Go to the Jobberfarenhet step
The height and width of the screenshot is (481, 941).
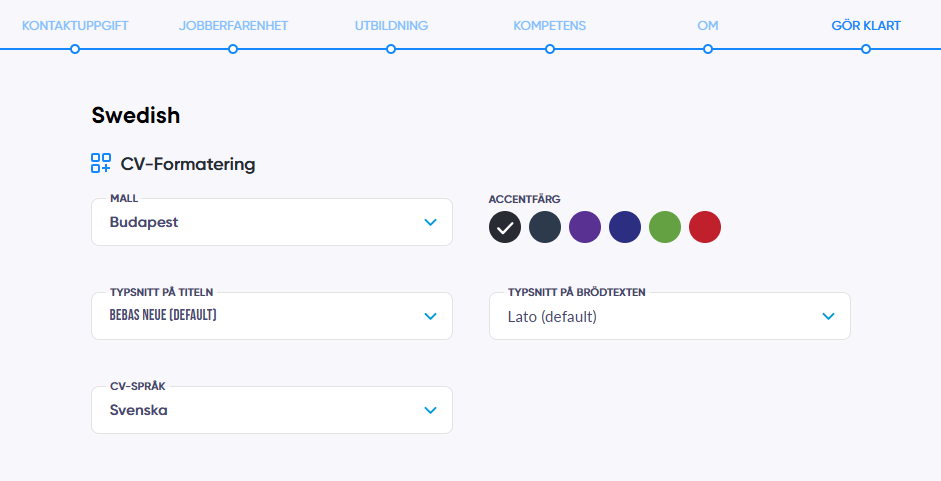point(233,26)
